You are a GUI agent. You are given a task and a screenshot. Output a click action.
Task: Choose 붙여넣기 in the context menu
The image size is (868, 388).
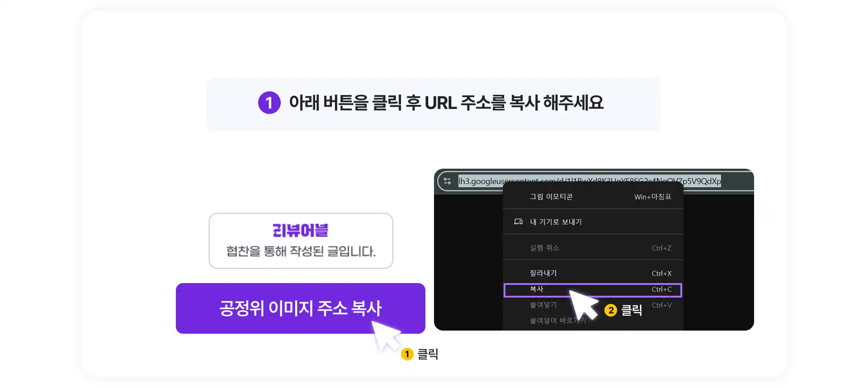(x=543, y=305)
